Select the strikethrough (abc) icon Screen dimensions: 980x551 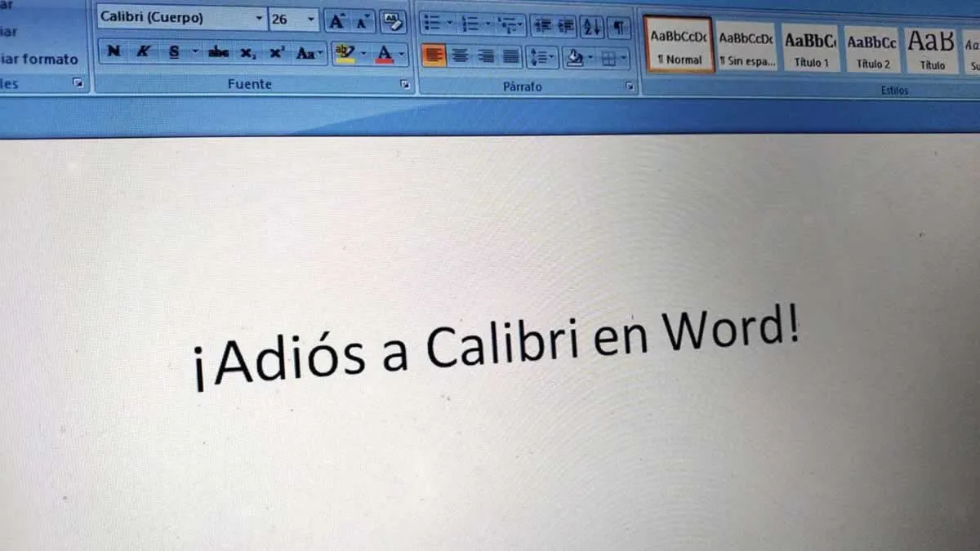tap(219, 51)
